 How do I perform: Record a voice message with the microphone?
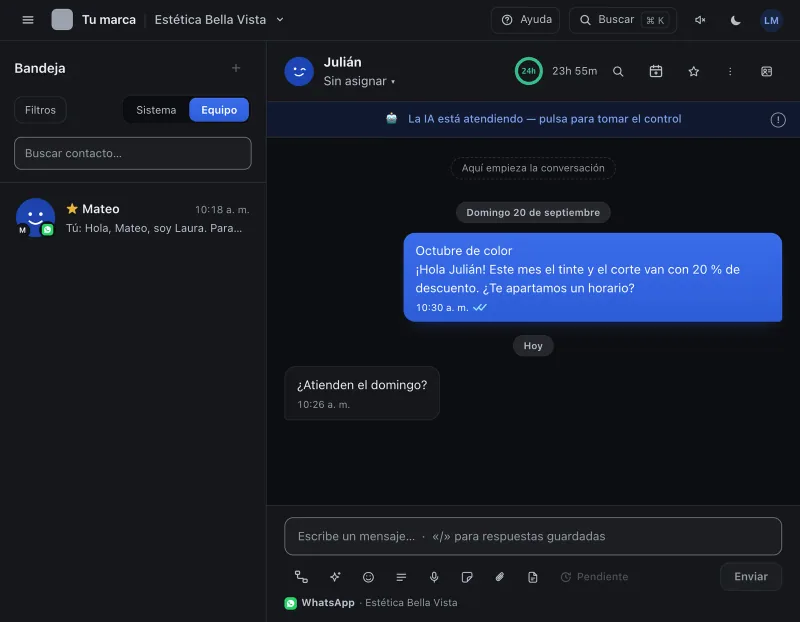click(434, 577)
